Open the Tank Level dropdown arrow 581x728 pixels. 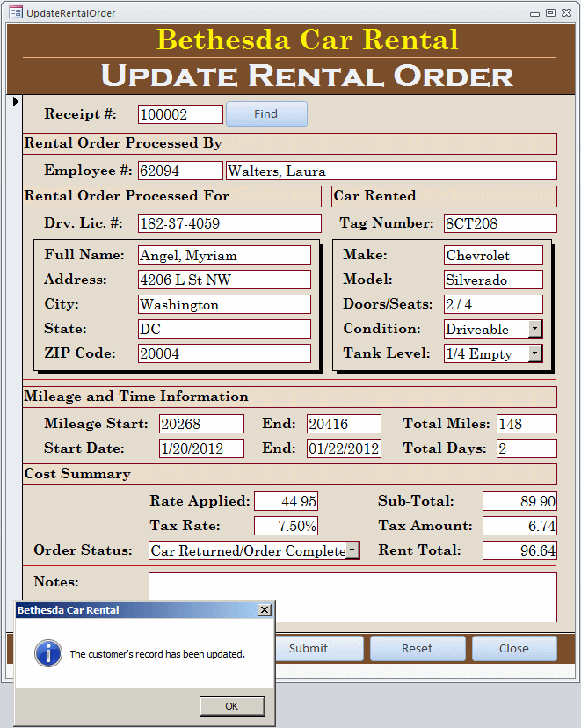[x=535, y=353]
